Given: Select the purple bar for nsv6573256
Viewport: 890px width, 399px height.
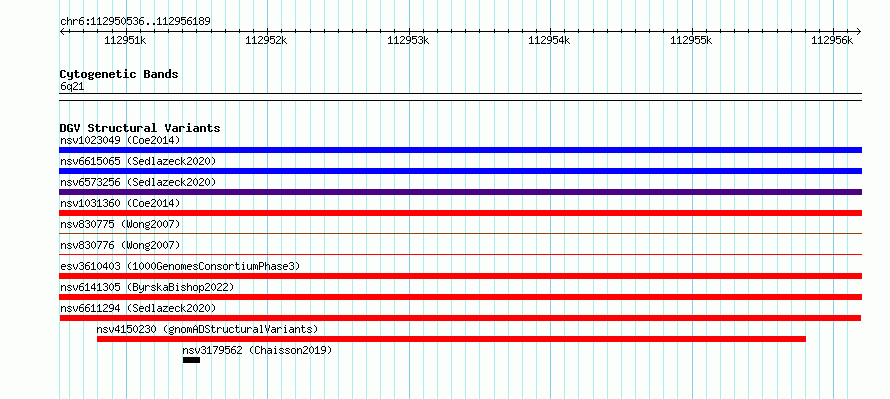Looking at the screenshot, I should (460, 192).
